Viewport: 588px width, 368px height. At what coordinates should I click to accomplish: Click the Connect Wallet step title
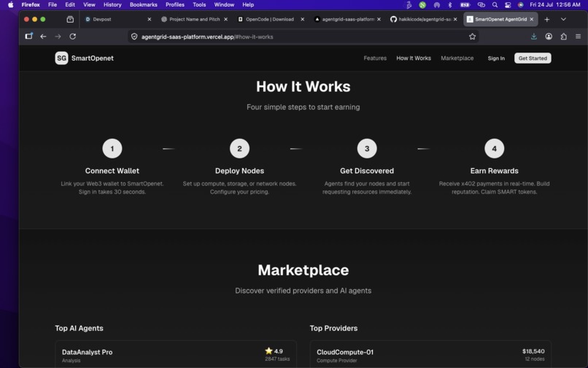point(112,170)
